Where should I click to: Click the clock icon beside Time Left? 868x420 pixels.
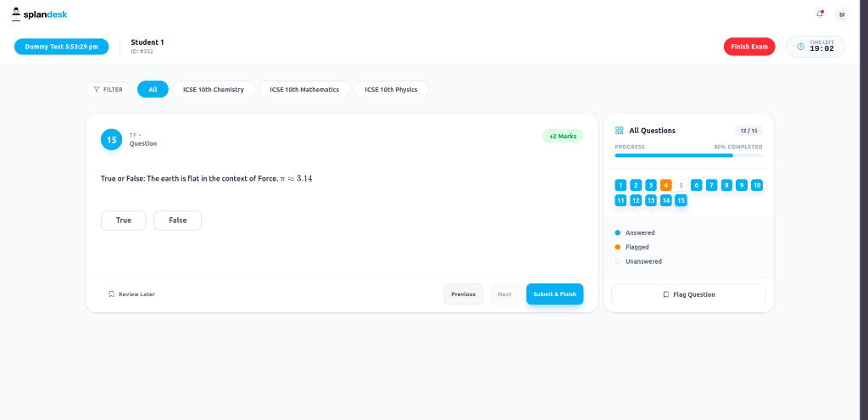[800, 48]
